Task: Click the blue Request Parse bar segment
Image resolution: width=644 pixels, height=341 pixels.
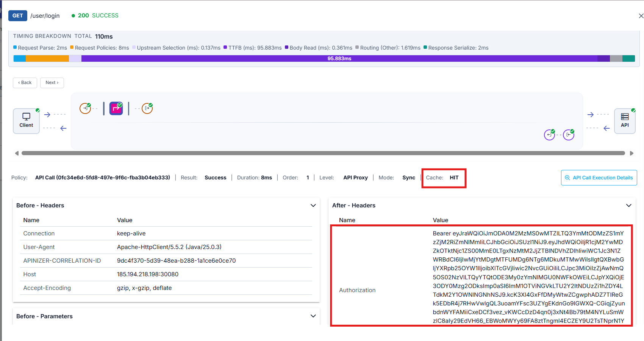Action: (x=20, y=58)
